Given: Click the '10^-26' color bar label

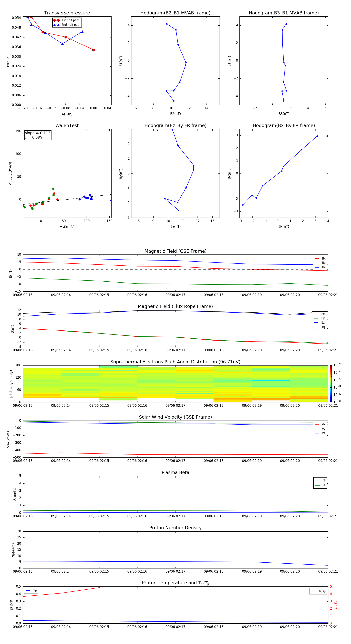Looking at the screenshot, I should point(337,365).
